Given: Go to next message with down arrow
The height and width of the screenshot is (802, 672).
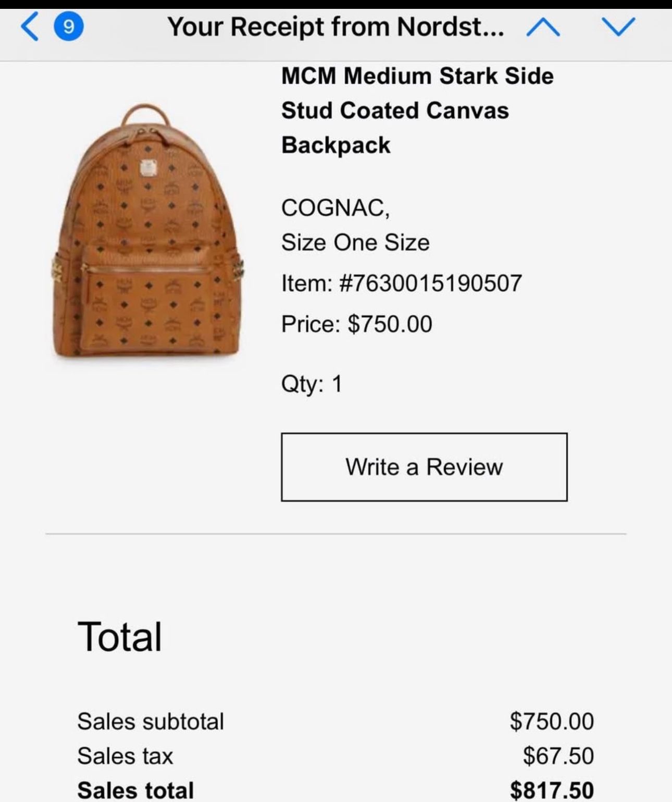Looking at the screenshot, I should click(x=618, y=27).
